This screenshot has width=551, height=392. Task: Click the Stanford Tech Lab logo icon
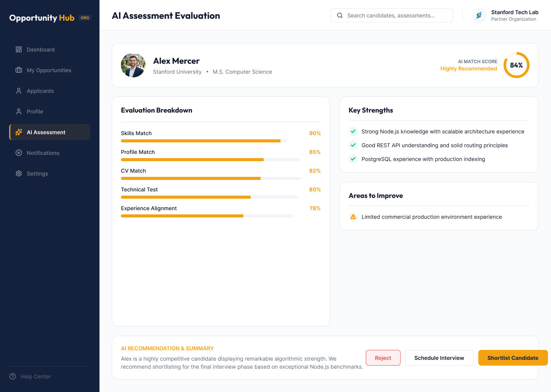[x=479, y=15]
